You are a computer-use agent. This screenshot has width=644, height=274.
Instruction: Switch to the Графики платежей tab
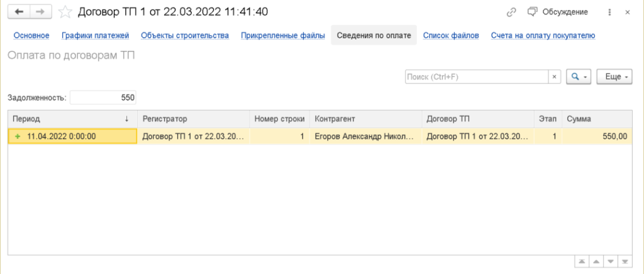click(95, 35)
